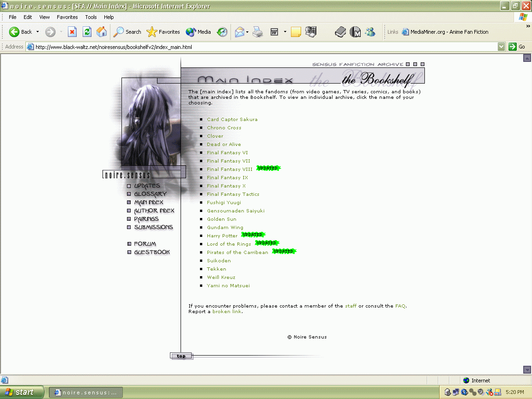Refresh the page using the Refresh icon
532x399 pixels.
point(87,32)
